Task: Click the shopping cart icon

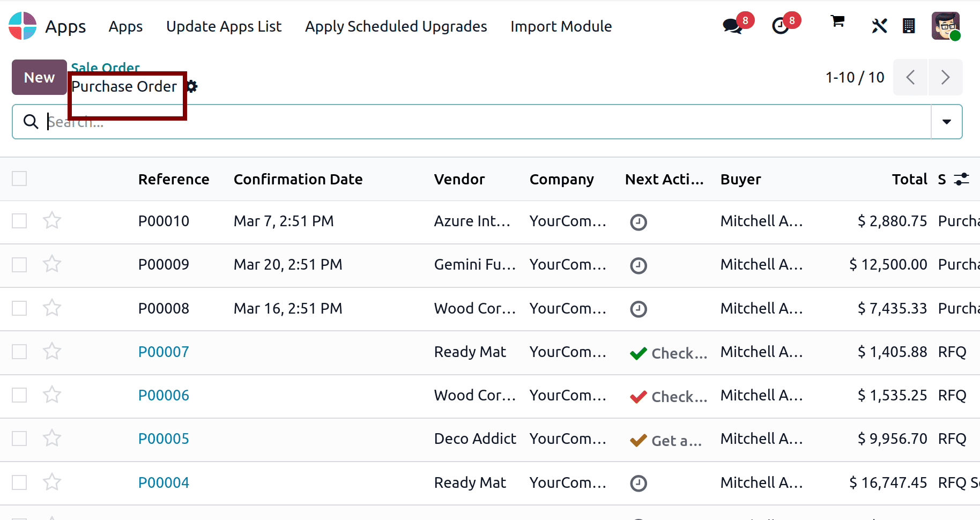Action: [x=837, y=21]
